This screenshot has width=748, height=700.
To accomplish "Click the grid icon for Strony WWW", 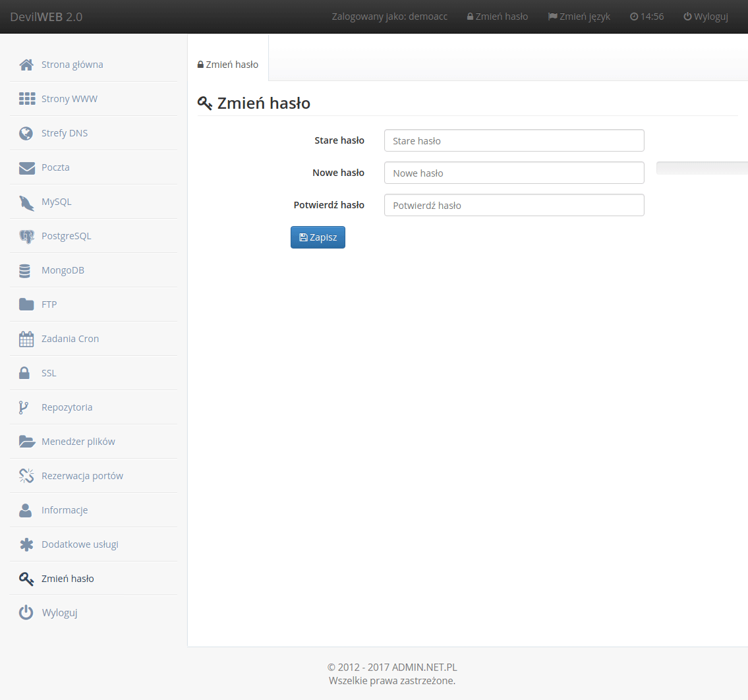I will tap(26, 99).
